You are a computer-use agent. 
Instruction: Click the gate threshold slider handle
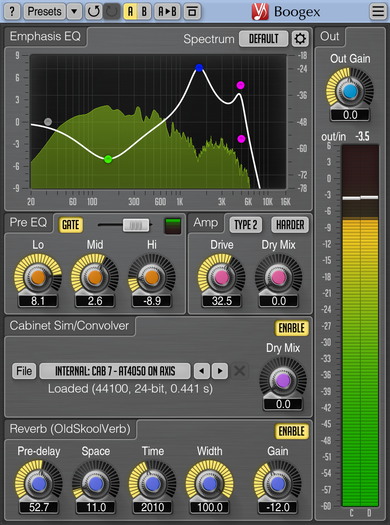pos(136,225)
